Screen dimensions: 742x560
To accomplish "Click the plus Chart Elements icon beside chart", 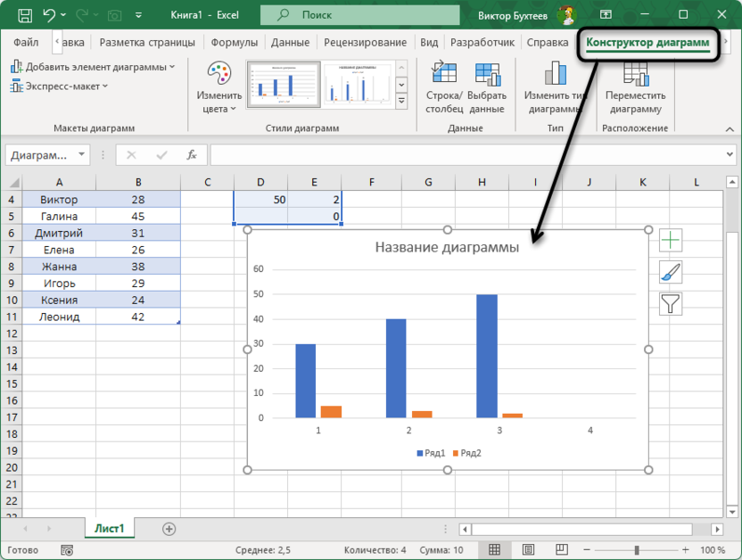I will tap(670, 240).
